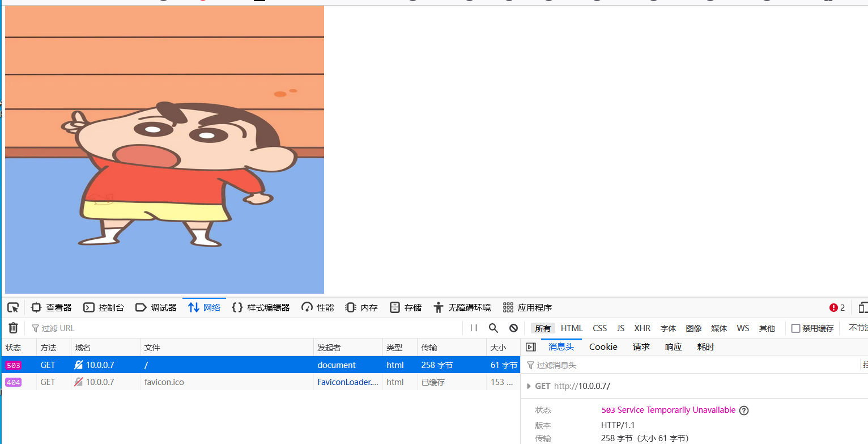Open the 不节流 throttling dropdown
Image resolution: width=868 pixels, height=444 pixels.
858,328
